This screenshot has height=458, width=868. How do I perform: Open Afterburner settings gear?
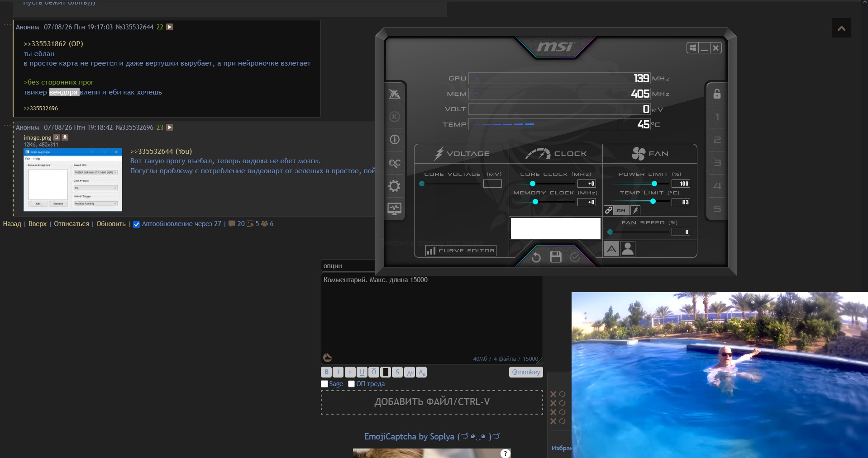tap(394, 186)
